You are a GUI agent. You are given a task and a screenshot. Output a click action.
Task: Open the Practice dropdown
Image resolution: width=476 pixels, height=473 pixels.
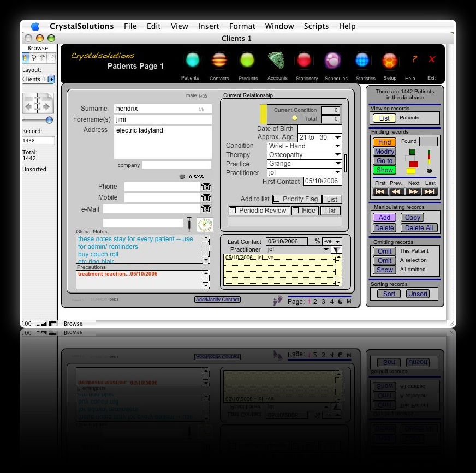[337, 164]
